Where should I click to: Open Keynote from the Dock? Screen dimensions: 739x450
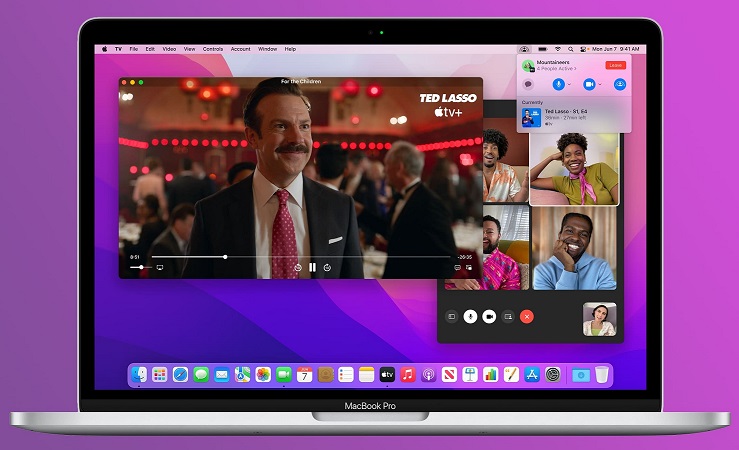(470, 375)
